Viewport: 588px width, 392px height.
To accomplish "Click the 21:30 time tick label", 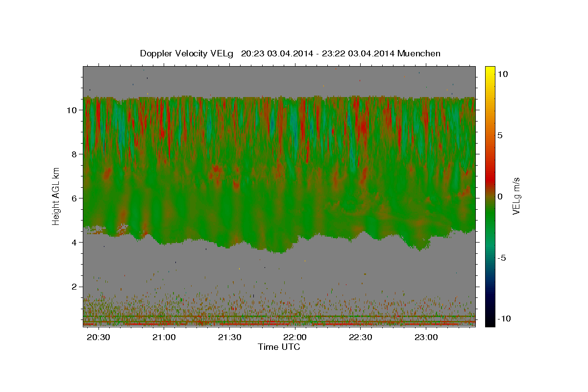I will [x=230, y=338].
